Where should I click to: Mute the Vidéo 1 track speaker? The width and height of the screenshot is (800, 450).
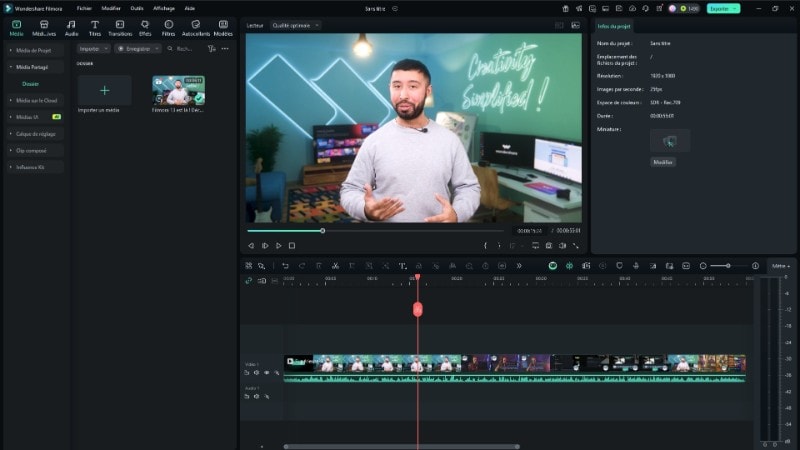(x=257, y=373)
